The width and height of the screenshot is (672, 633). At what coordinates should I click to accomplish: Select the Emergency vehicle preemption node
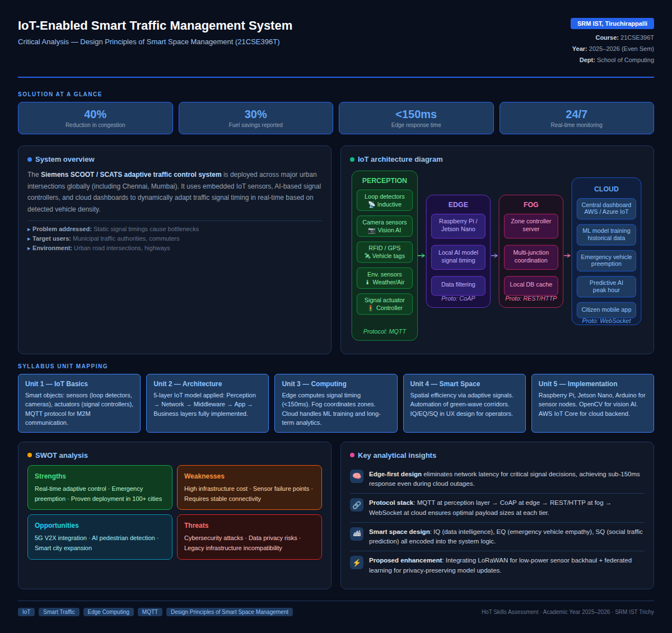606,261
